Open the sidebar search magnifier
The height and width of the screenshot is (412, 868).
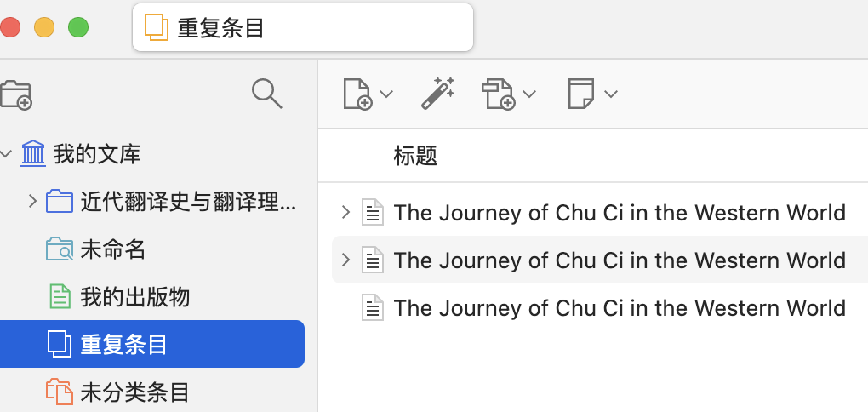point(267,94)
